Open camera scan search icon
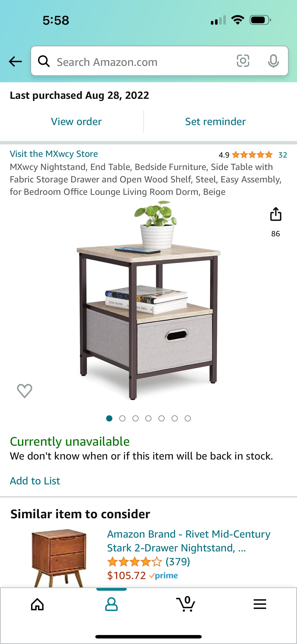The height and width of the screenshot is (644, 297). point(243,61)
